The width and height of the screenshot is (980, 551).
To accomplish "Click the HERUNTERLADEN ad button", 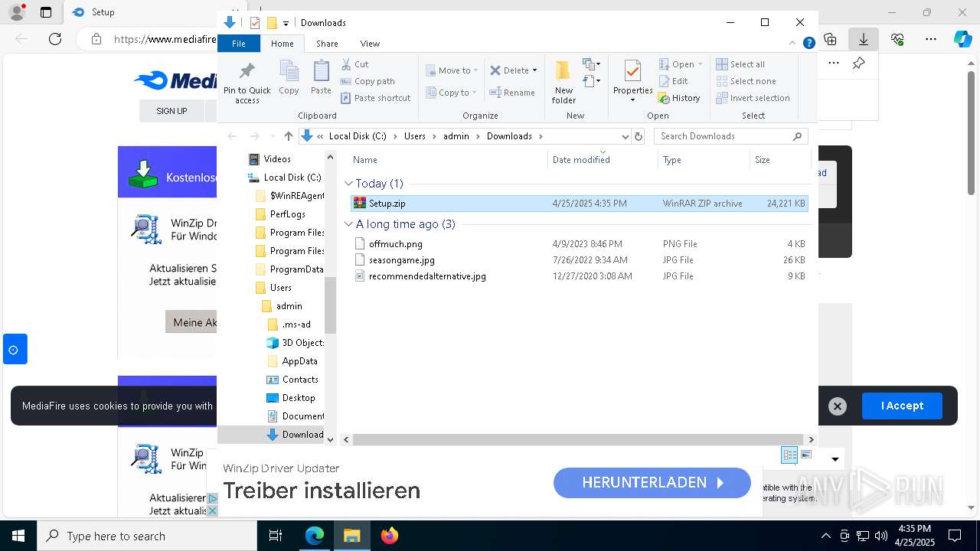I will (652, 483).
